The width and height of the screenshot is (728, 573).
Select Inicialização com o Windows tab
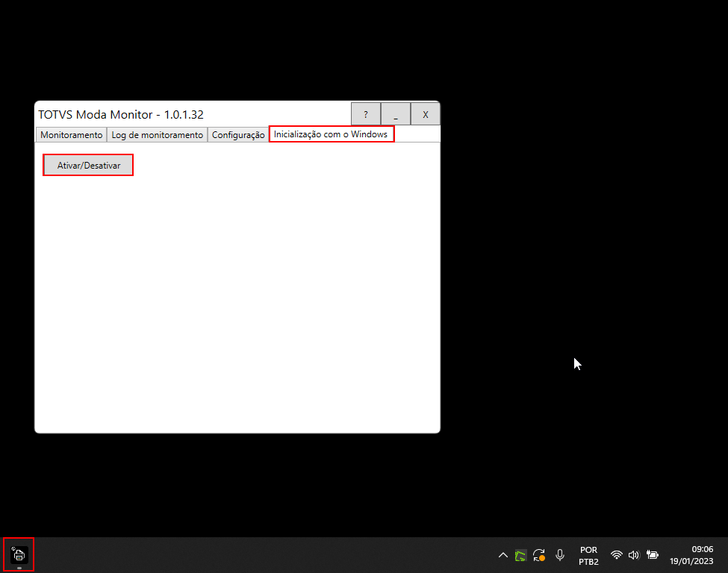click(331, 134)
